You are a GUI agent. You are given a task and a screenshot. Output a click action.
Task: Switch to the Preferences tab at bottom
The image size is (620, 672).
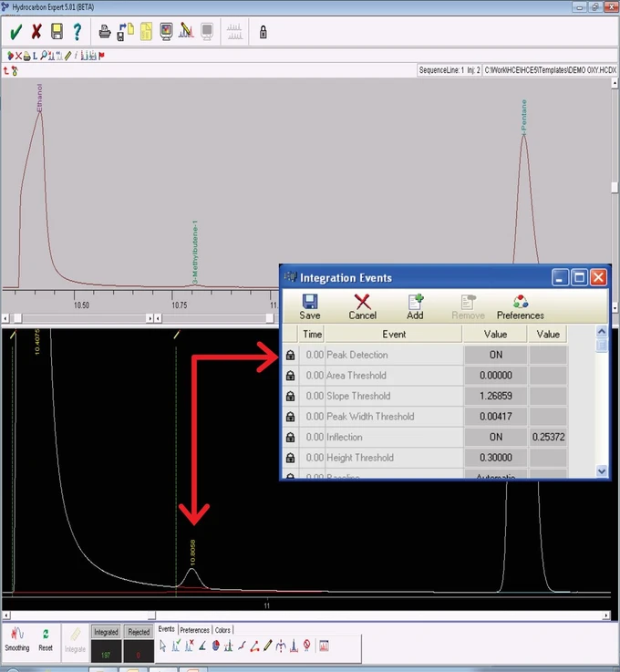pyautogui.click(x=194, y=630)
